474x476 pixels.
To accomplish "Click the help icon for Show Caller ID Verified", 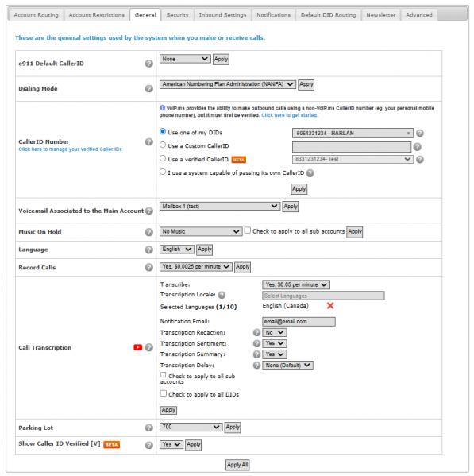I will [x=149, y=445].
